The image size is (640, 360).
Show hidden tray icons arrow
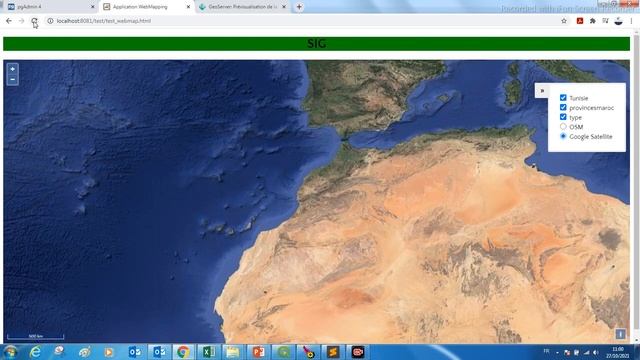[x=558, y=352]
